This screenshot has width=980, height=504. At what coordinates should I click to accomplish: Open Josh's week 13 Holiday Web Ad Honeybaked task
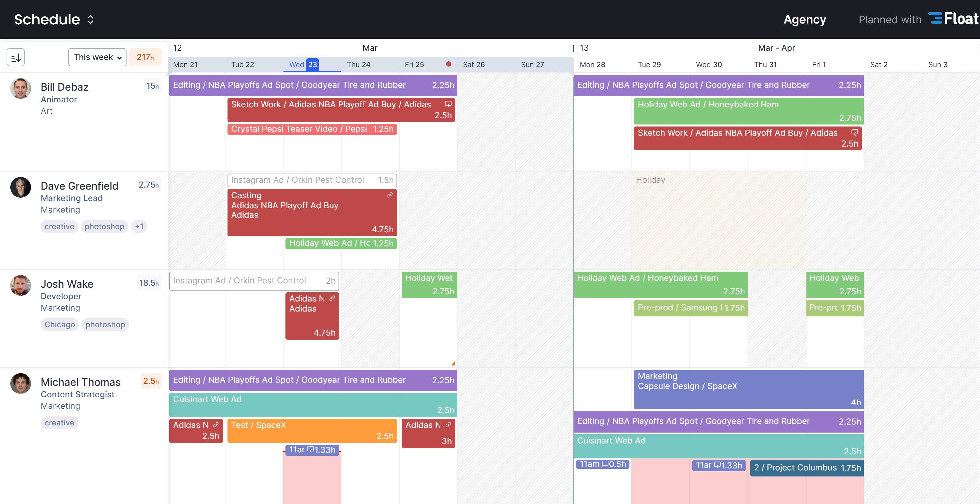(x=661, y=285)
